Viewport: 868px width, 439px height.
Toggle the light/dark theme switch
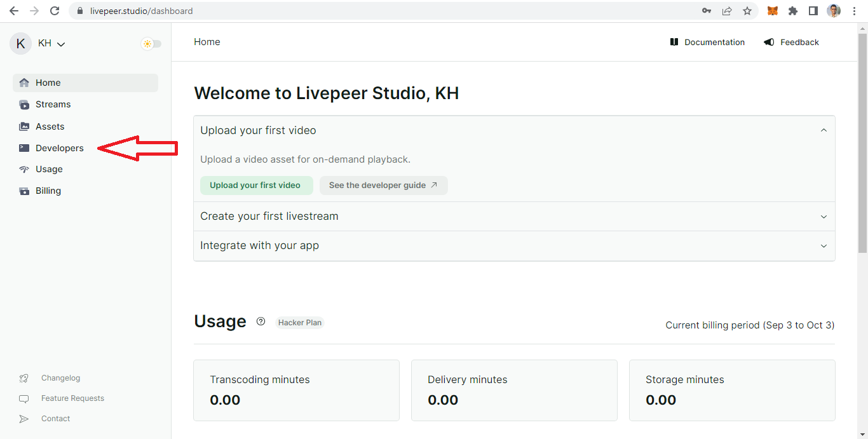(151, 44)
